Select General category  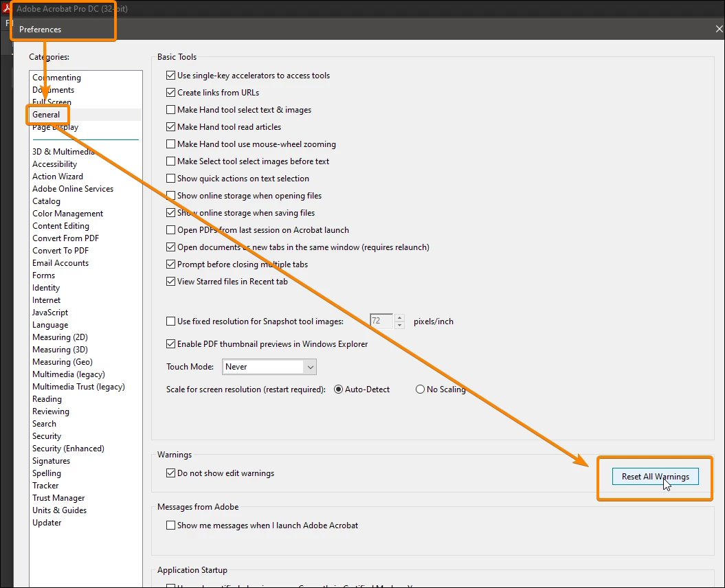pyautogui.click(x=46, y=114)
